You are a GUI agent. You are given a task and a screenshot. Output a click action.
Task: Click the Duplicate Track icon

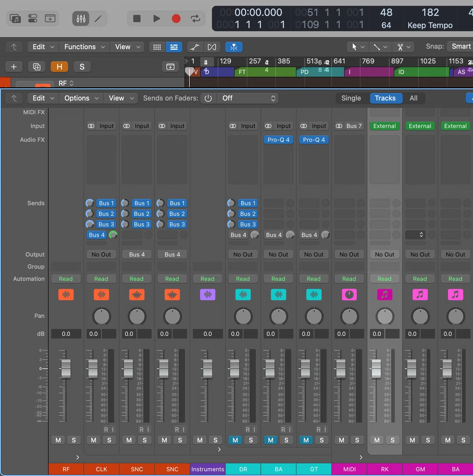(37, 67)
